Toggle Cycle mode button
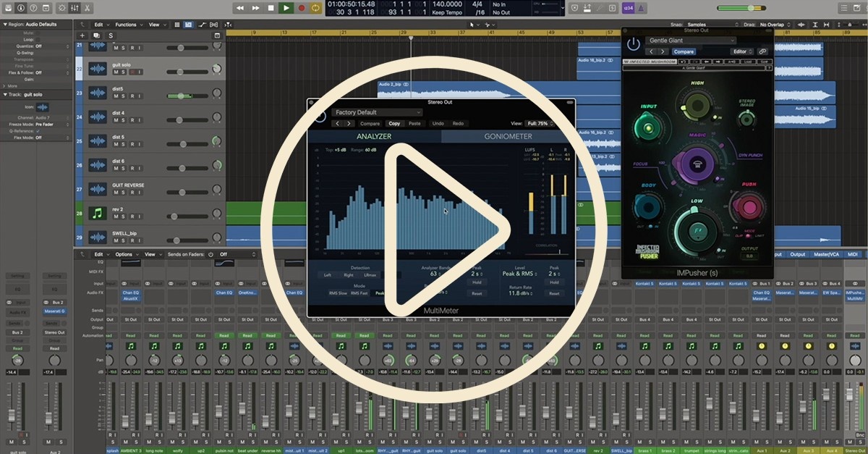The width and height of the screenshot is (868, 454). click(x=317, y=8)
